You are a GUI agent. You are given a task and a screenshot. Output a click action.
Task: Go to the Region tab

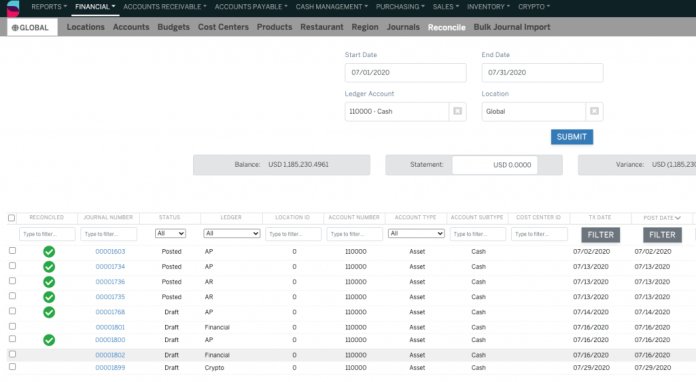pos(365,27)
